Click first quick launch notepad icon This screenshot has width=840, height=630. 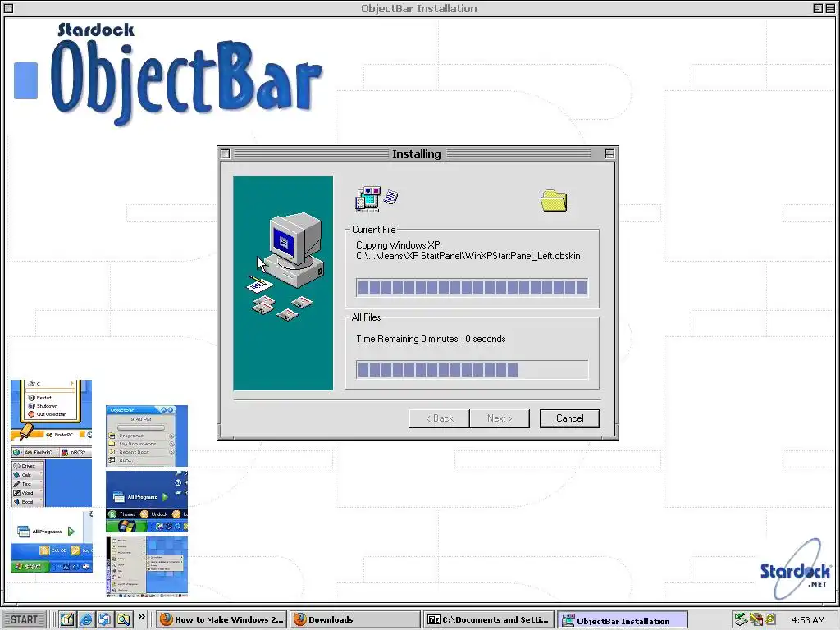click(x=67, y=619)
